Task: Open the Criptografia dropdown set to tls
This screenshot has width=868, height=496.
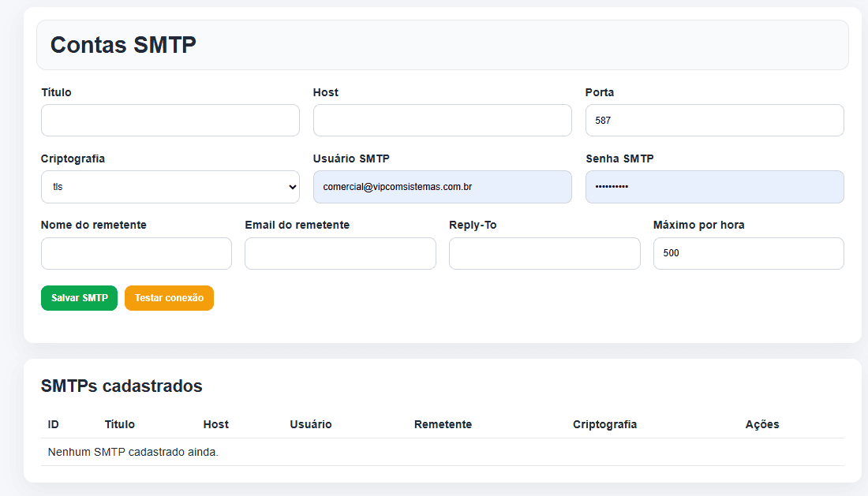Action: (170, 187)
